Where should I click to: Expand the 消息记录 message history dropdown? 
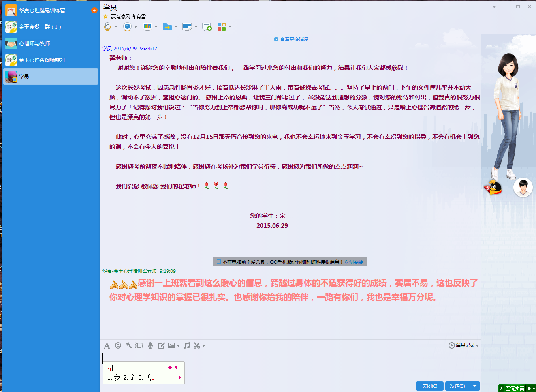(477, 346)
